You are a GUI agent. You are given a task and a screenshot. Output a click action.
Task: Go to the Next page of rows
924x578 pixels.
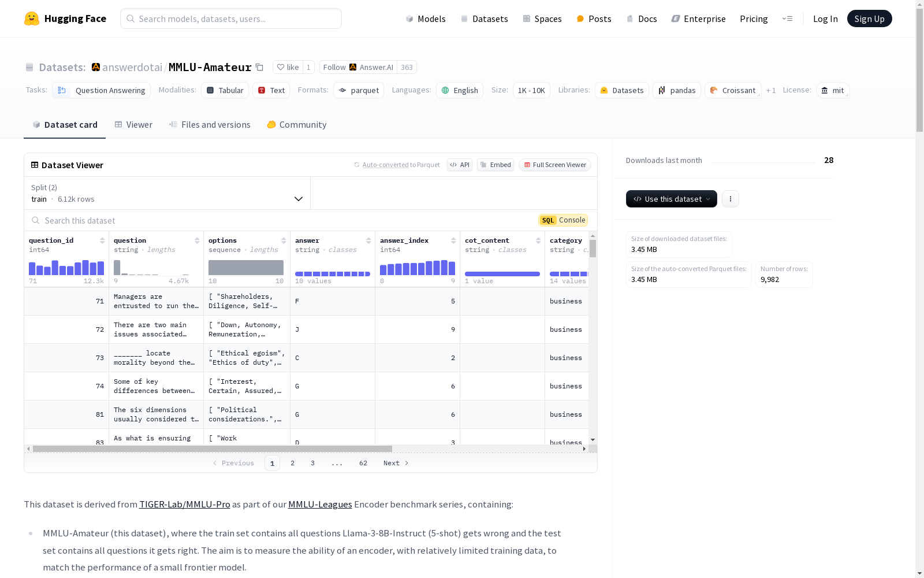pos(396,463)
